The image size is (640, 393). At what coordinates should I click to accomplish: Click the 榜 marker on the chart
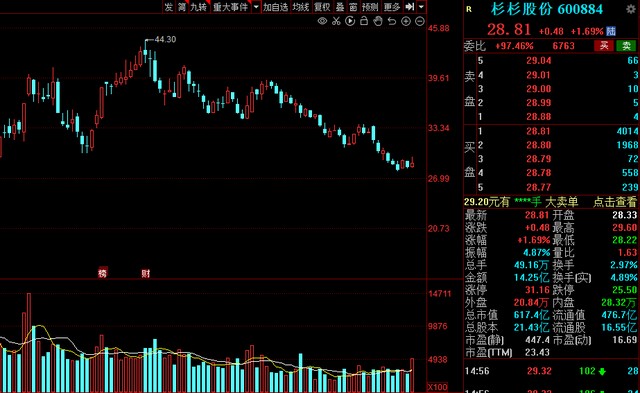[102, 273]
